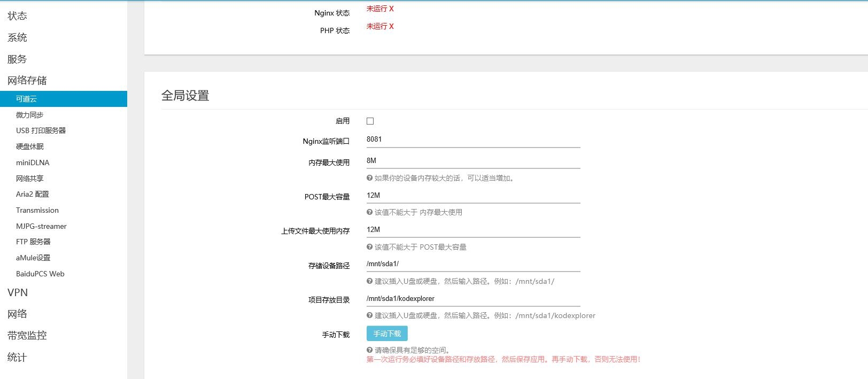Go to the miniDLNA page
Viewport: 868px width, 379px height.
coord(33,163)
